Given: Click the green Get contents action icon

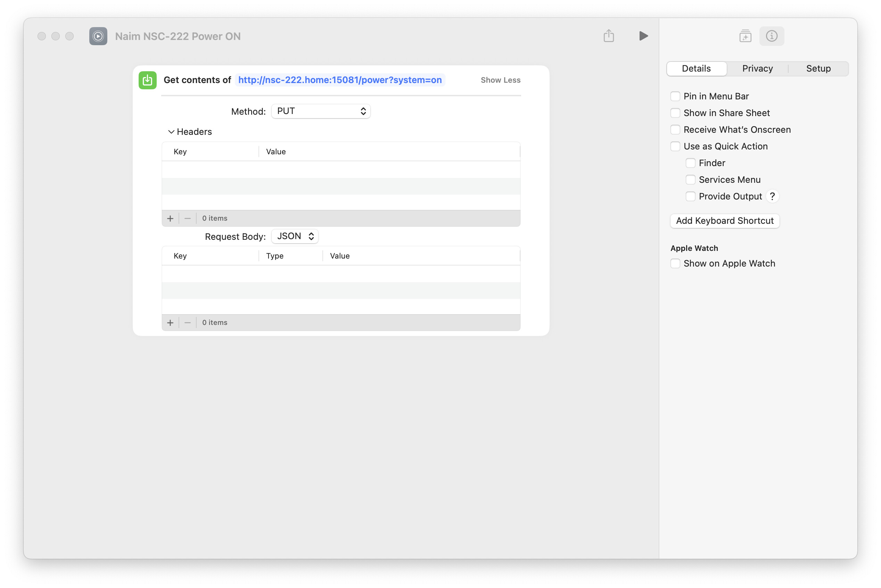Looking at the screenshot, I should pos(147,80).
